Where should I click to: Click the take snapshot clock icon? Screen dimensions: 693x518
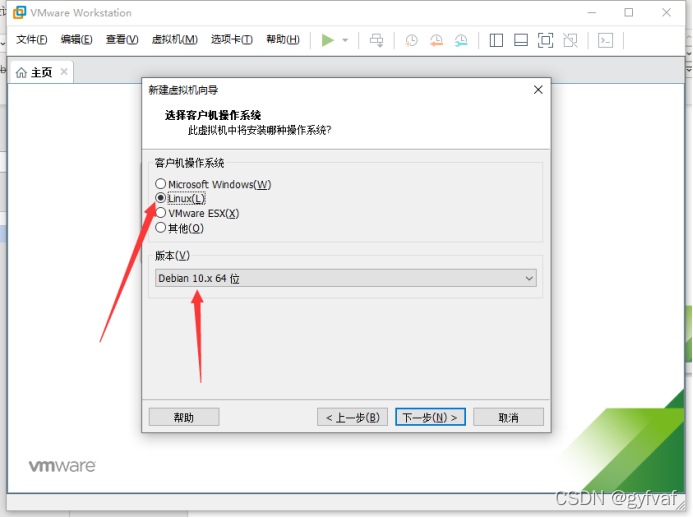pos(411,40)
